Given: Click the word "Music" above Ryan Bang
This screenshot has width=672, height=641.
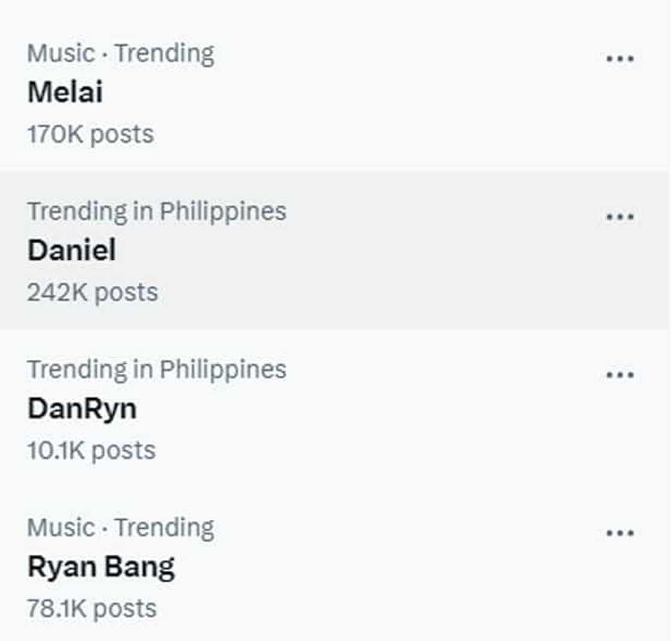Looking at the screenshot, I should click(x=61, y=528).
